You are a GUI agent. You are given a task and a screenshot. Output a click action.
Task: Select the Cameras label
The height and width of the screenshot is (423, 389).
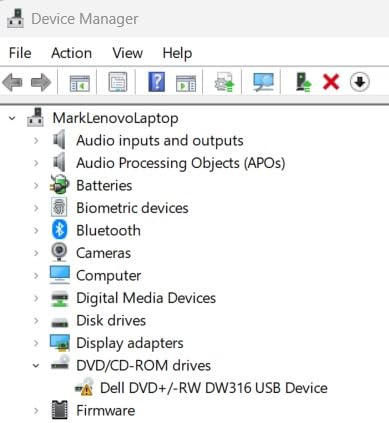103,253
